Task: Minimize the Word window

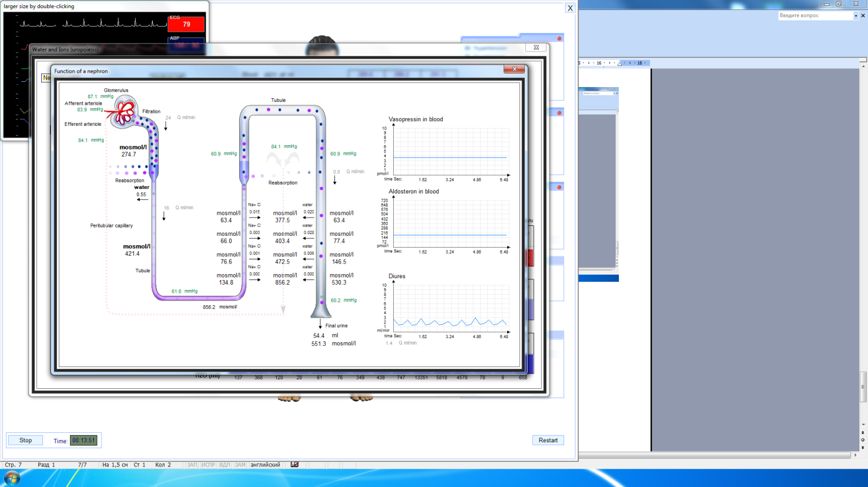Action: click(826, 4)
